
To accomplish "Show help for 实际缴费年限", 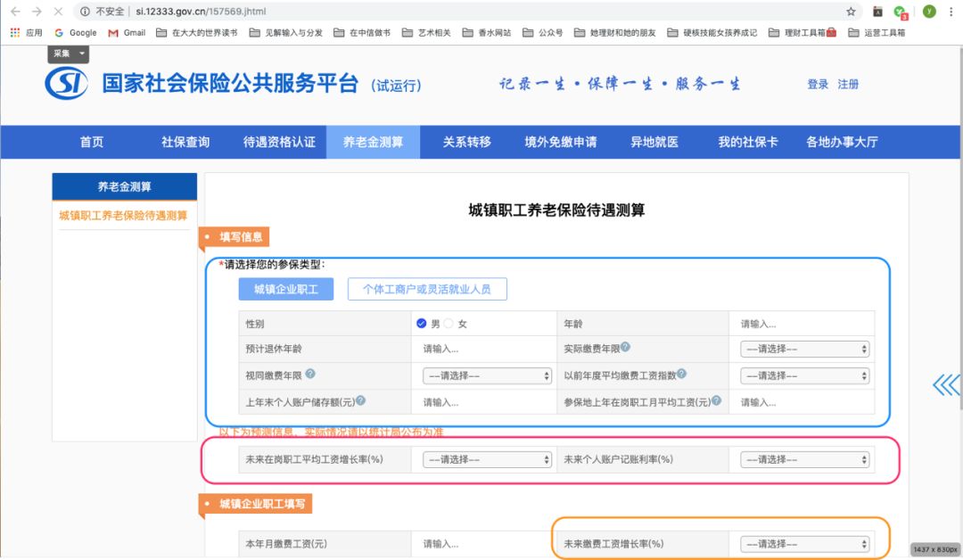I will point(625,347).
